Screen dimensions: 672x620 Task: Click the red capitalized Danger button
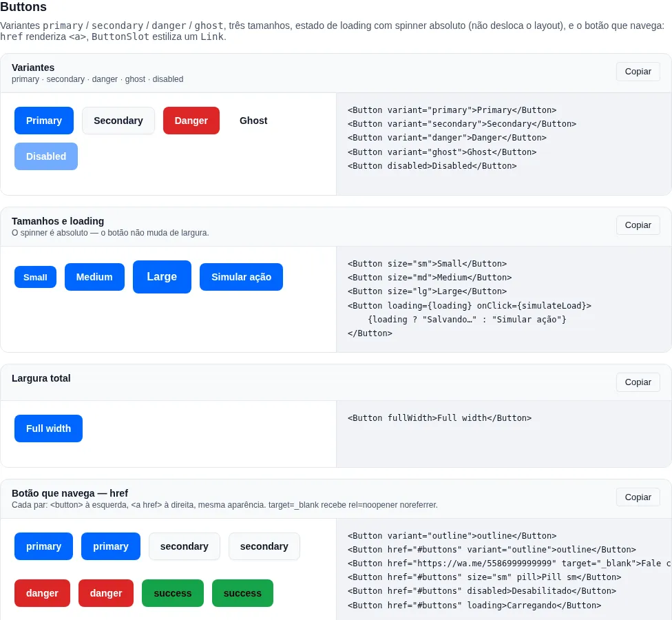click(x=191, y=121)
